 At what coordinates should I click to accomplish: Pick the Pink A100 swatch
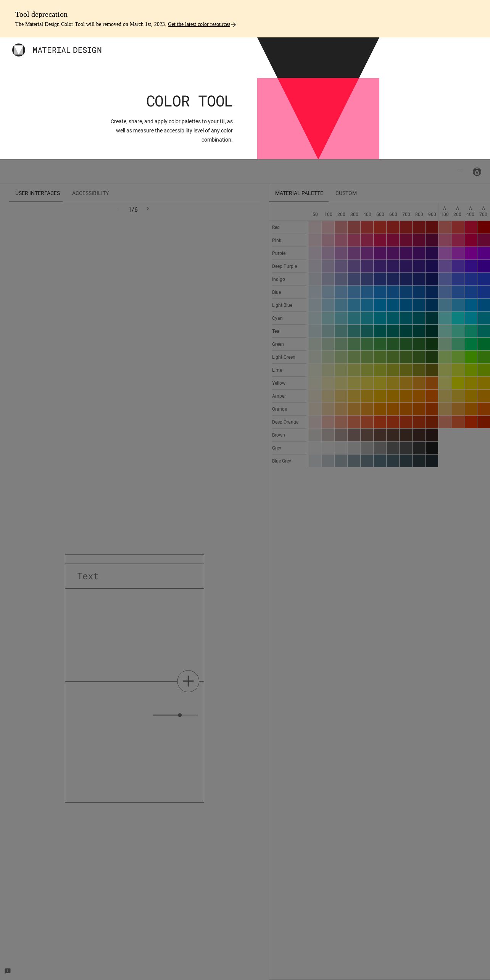click(x=445, y=240)
